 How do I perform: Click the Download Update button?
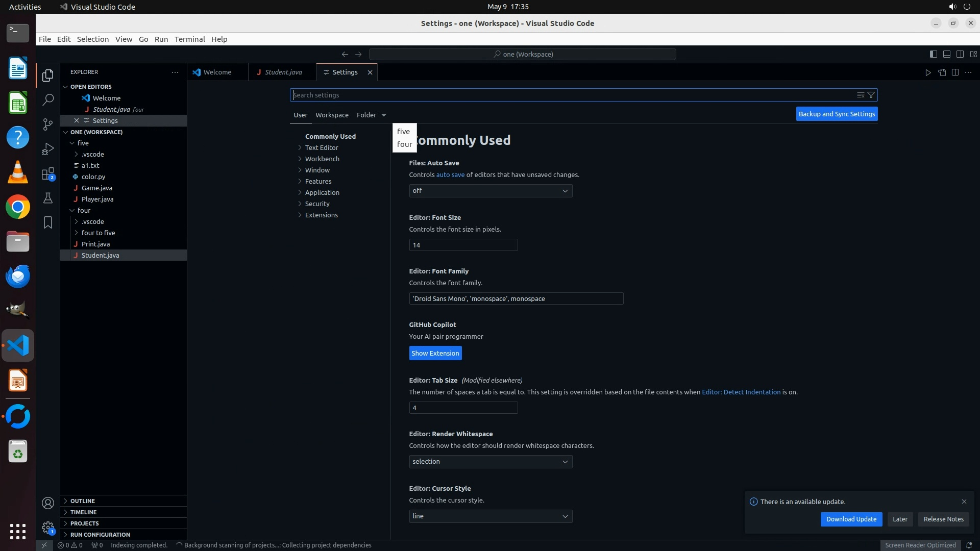click(x=851, y=519)
